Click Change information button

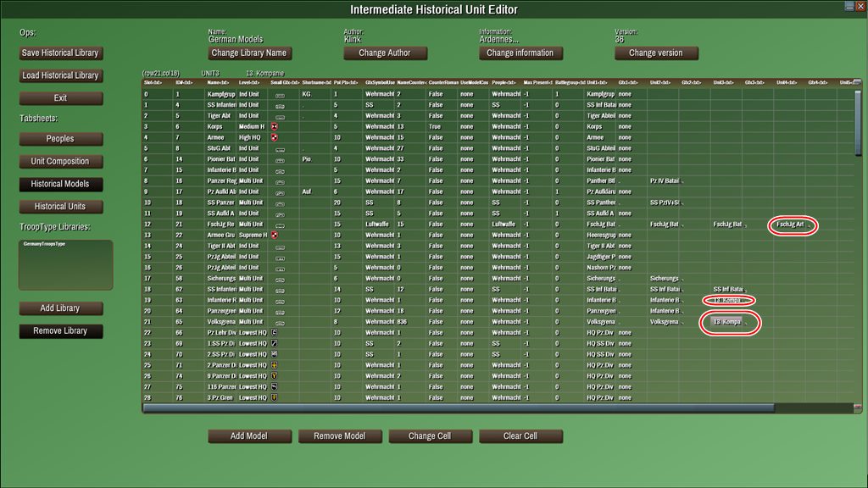(520, 53)
